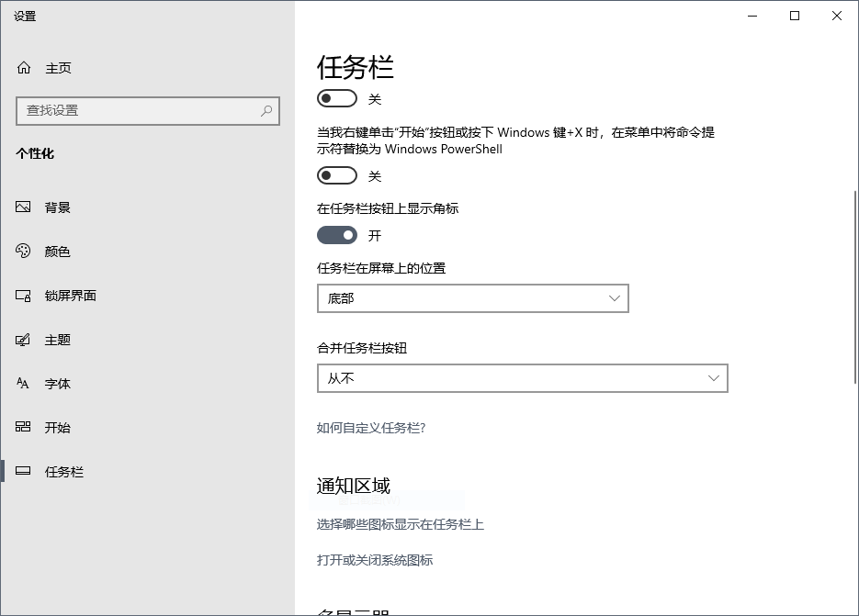This screenshot has height=616, width=859.
Task: Click the 开始 tiles icon in sidebar
Action: coord(24,428)
